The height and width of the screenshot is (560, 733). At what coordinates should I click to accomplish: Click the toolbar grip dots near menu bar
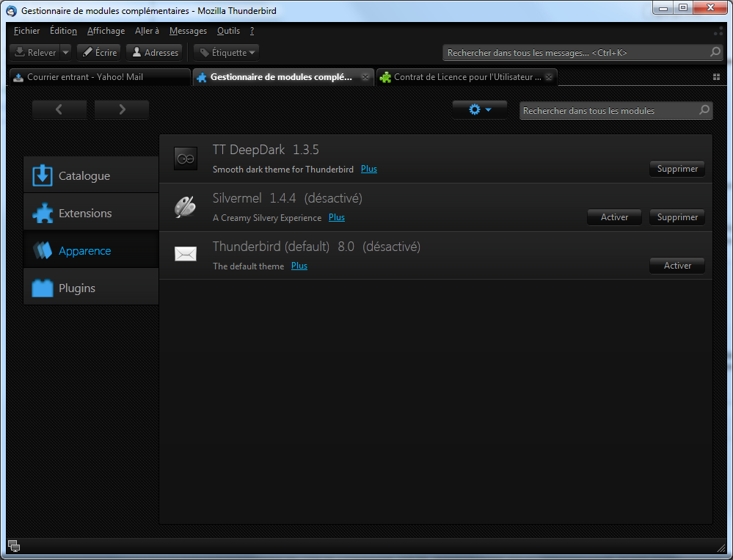[x=718, y=31]
